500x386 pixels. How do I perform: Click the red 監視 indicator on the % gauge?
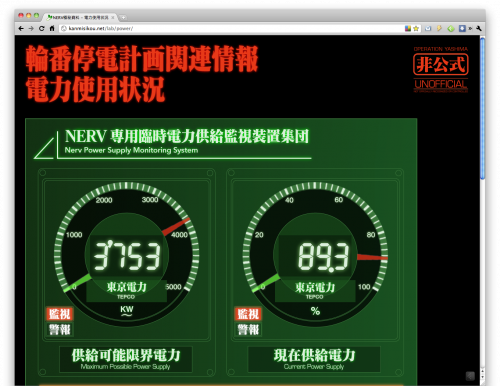click(248, 314)
